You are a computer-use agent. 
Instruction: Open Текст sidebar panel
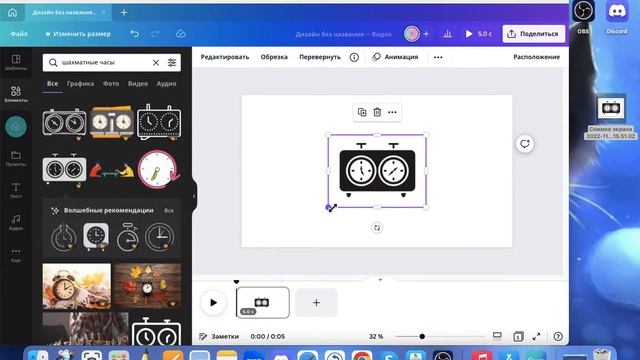16,190
